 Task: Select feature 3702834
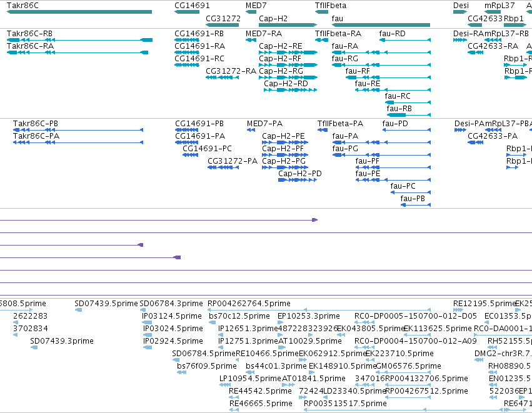pos(30,329)
